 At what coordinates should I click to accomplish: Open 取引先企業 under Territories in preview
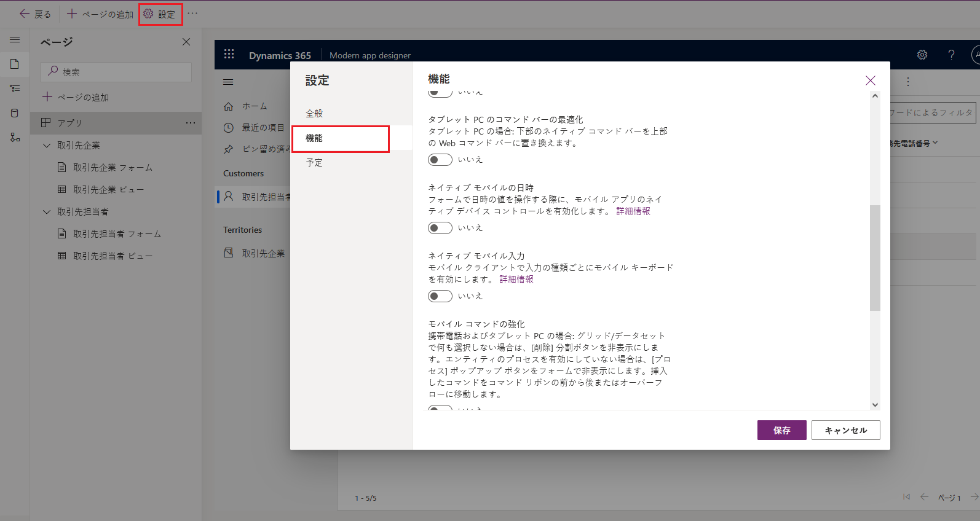[254, 253]
